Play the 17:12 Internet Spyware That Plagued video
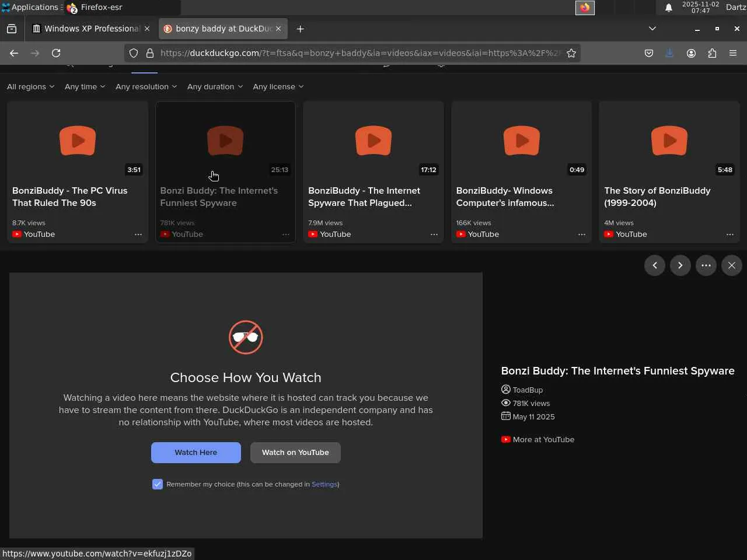This screenshot has height=560, width=747. coord(373,141)
